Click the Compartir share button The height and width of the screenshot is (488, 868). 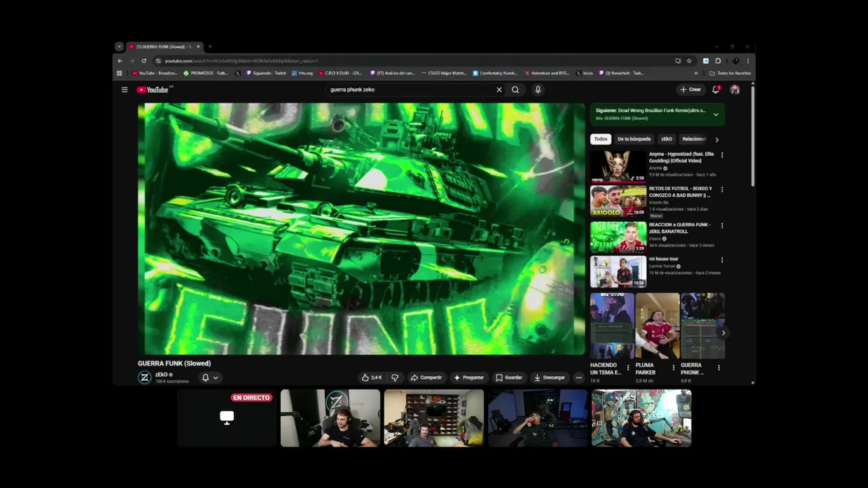426,378
